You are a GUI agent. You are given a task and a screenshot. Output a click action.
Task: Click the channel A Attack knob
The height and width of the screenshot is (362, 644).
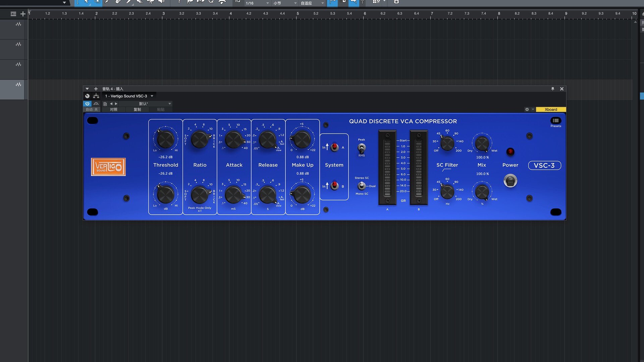[x=234, y=139]
